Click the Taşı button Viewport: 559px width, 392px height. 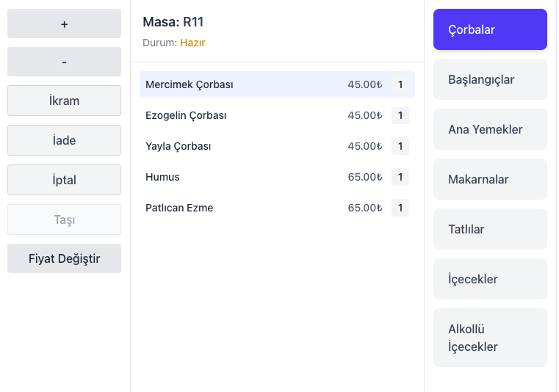64,219
